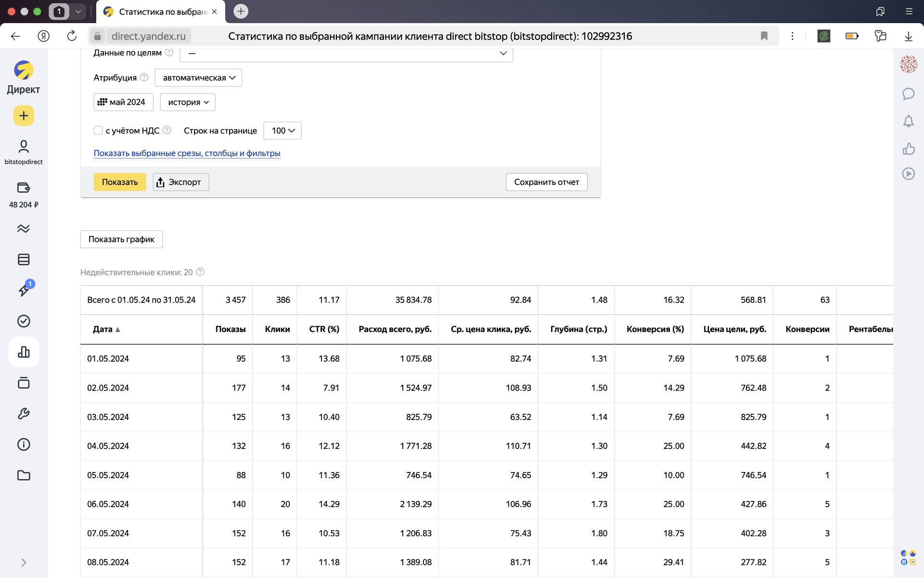This screenshot has height=578, width=924.
Task: Expand the автоматическая attribution dropdown
Action: point(198,78)
